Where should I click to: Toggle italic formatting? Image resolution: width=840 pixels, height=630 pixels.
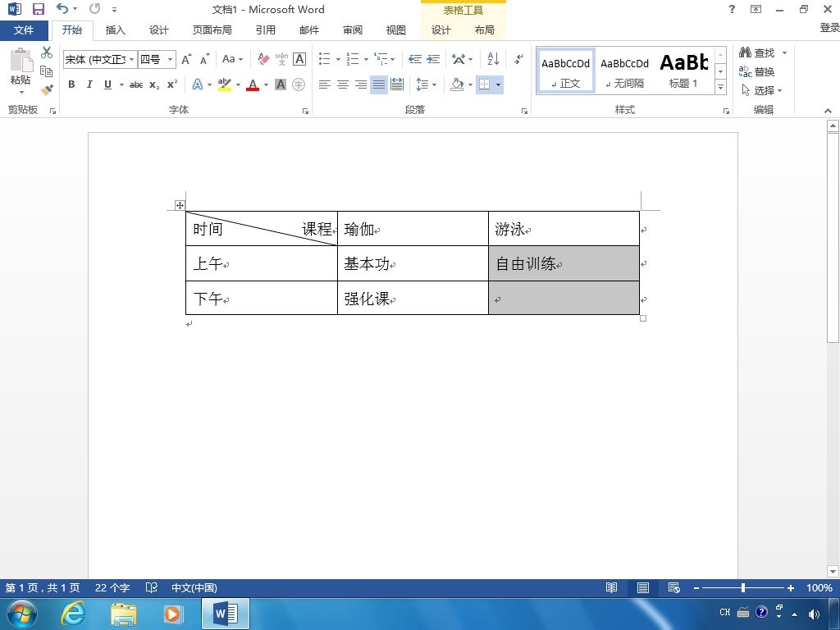click(x=89, y=84)
